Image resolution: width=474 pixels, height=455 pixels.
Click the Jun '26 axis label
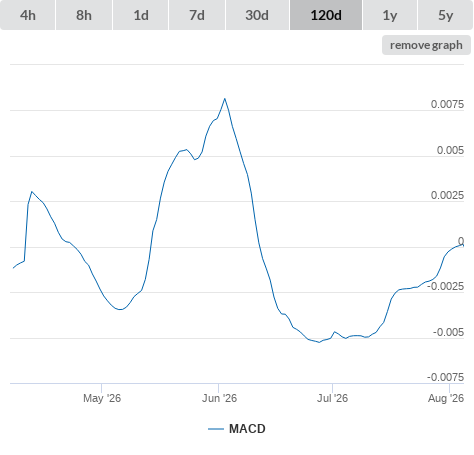pyautogui.click(x=219, y=398)
